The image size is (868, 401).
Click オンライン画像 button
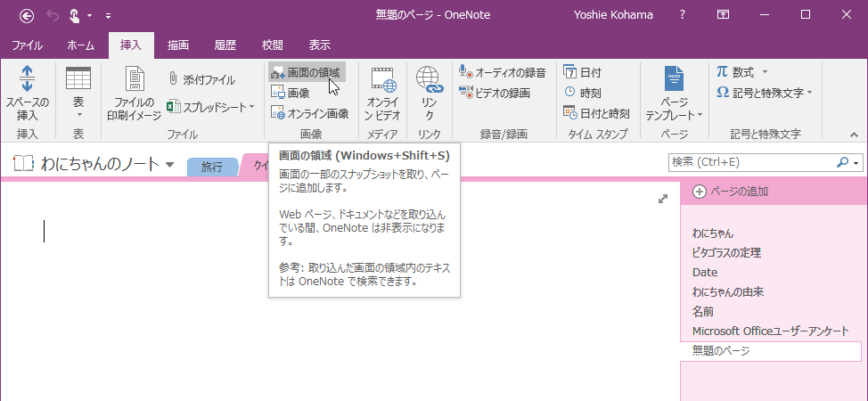tap(310, 113)
